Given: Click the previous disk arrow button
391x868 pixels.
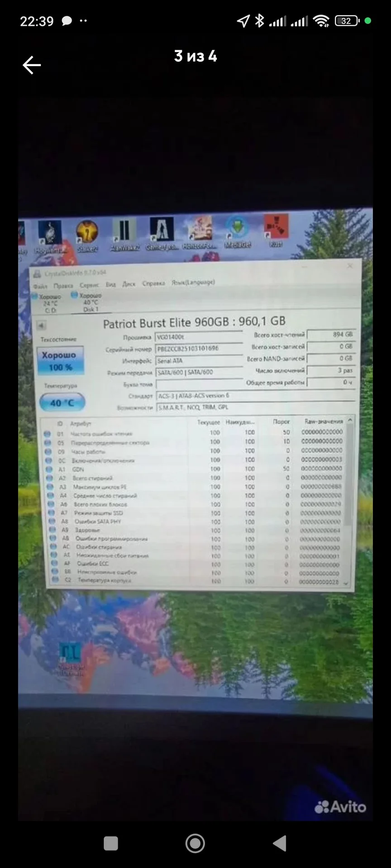Looking at the screenshot, I should pos(41,325).
